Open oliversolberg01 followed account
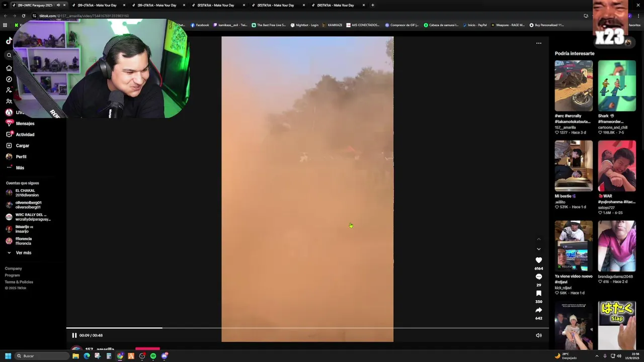The width and height of the screenshot is (644, 362). pyautogui.click(x=24, y=205)
